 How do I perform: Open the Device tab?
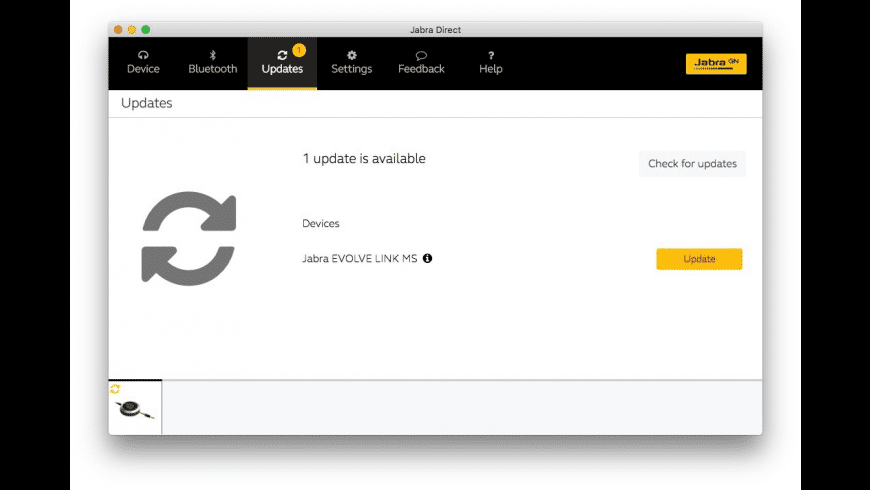click(143, 63)
